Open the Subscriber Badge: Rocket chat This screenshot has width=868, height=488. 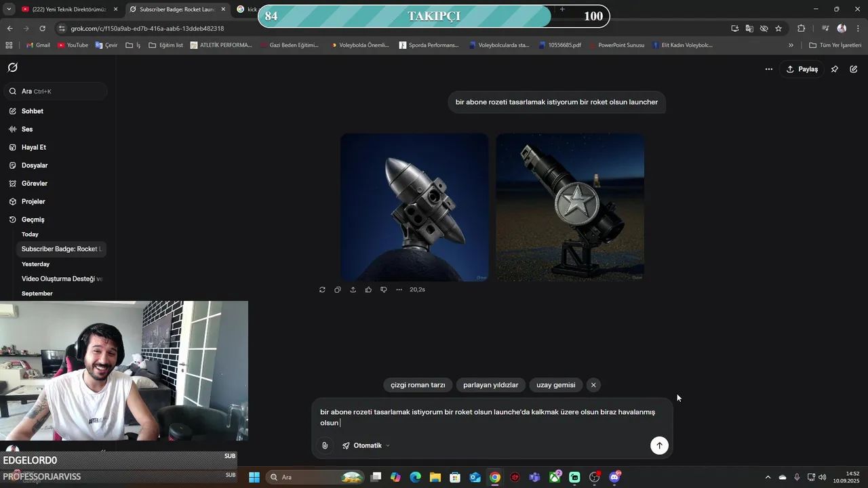pos(61,249)
